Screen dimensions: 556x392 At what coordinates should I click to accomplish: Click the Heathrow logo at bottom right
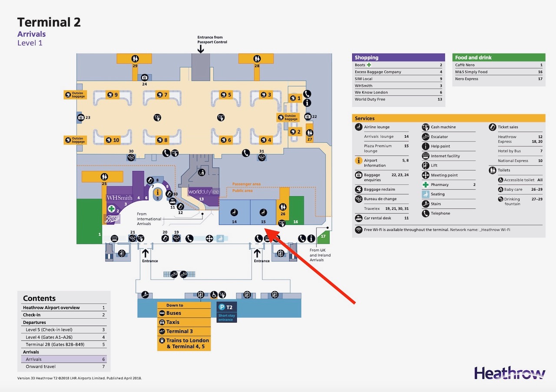[x=510, y=373]
